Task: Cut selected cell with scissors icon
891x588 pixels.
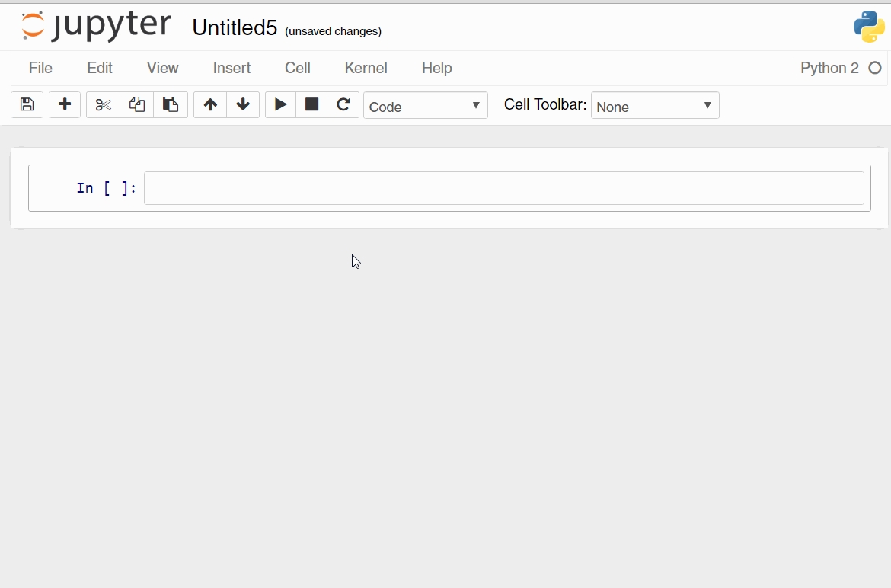Action: coord(104,105)
